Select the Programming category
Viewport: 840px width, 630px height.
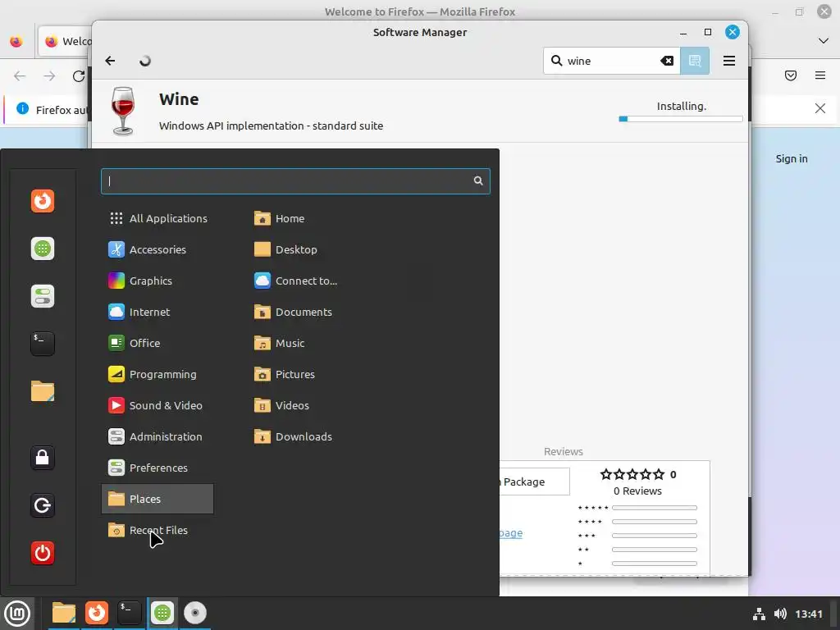(x=157, y=374)
